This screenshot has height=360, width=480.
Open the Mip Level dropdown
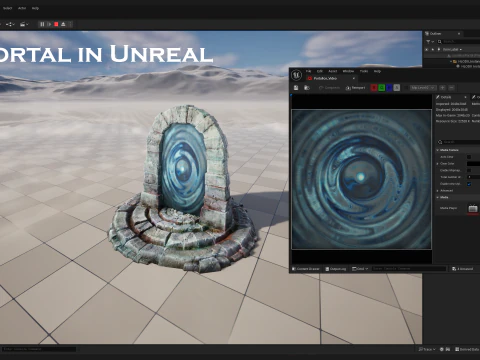(x=423, y=88)
